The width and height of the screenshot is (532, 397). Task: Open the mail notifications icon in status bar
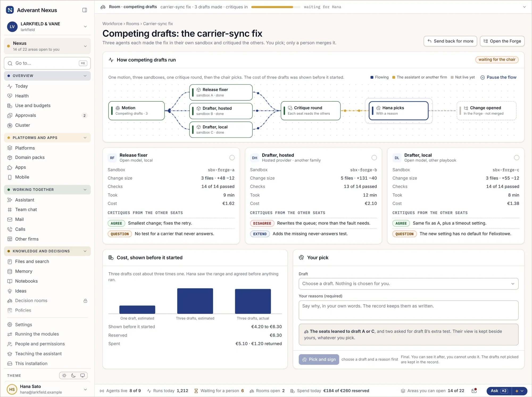pyautogui.click(x=474, y=391)
